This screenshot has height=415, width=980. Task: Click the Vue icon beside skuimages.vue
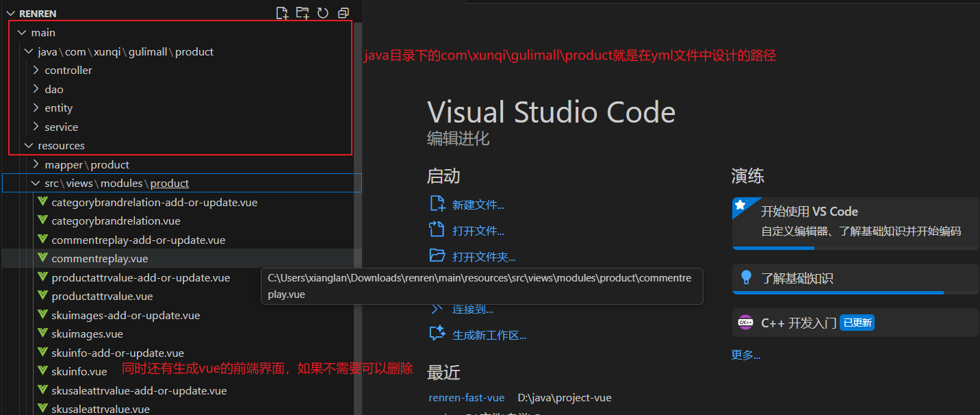[42, 334]
